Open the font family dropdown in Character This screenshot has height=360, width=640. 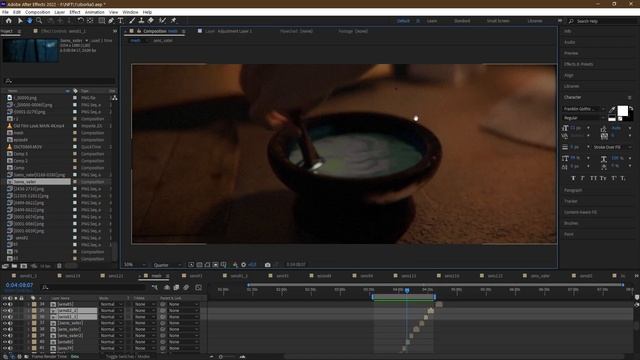(584, 109)
